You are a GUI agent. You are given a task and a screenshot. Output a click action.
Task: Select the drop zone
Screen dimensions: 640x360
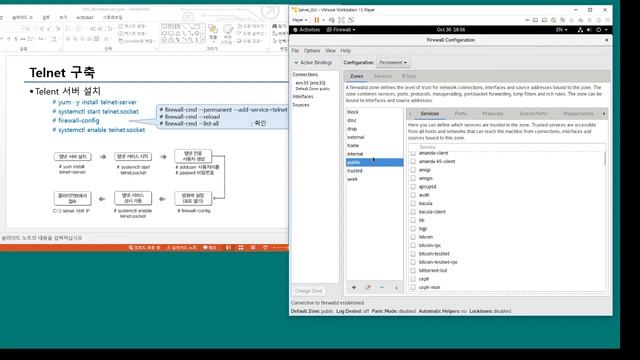(374, 129)
